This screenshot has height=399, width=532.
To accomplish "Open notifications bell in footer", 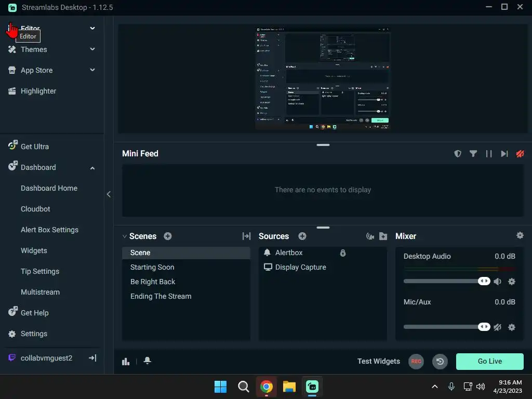I will [147, 361].
